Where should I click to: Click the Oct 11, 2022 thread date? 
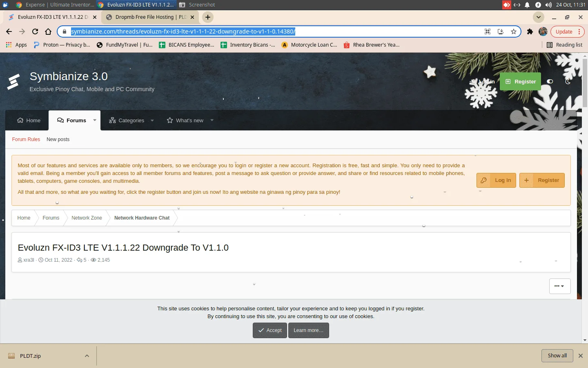(x=58, y=260)
